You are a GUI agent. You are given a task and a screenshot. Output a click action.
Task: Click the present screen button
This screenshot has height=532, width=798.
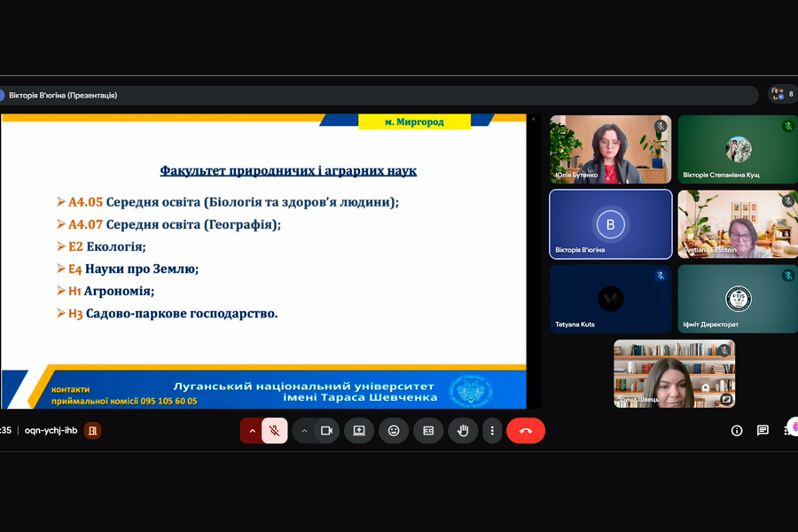click(359, 431)
